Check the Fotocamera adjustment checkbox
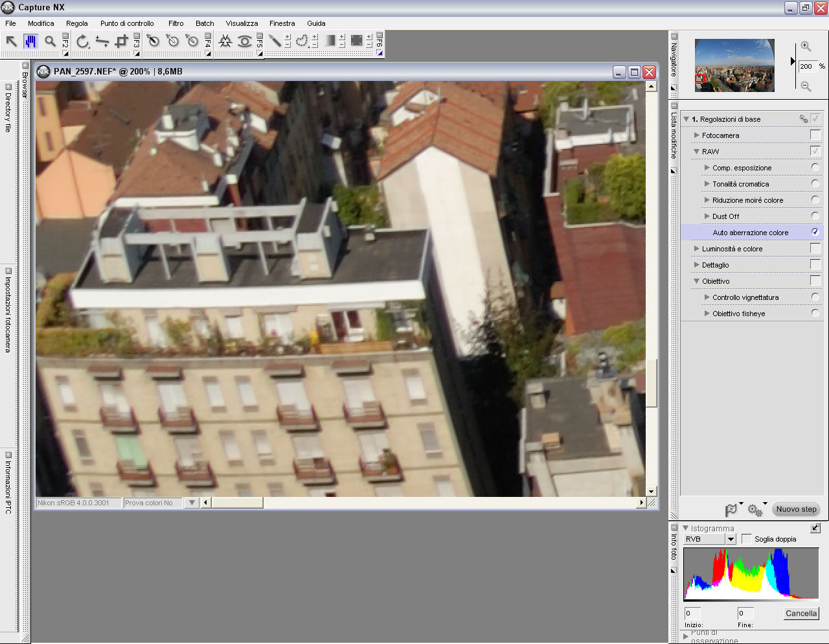 [x=815, y=135]
